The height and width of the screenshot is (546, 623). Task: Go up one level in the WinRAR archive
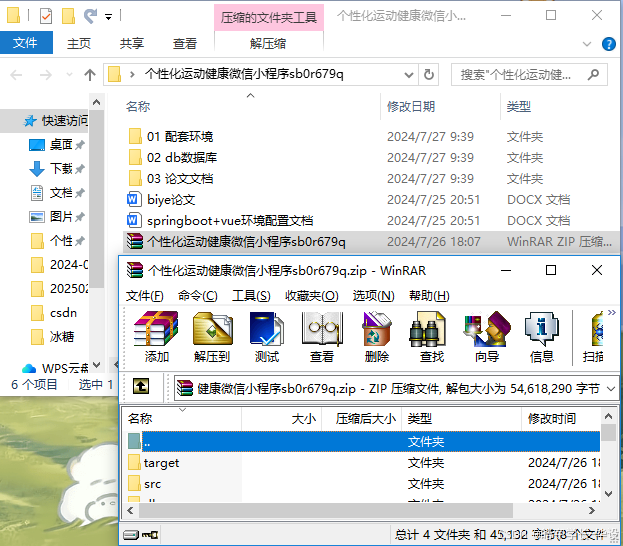(x=141, y=386)
